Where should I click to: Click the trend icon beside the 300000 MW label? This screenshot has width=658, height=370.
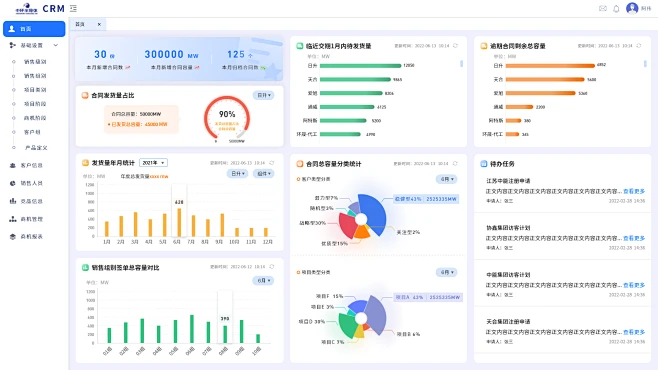[197, 67]
